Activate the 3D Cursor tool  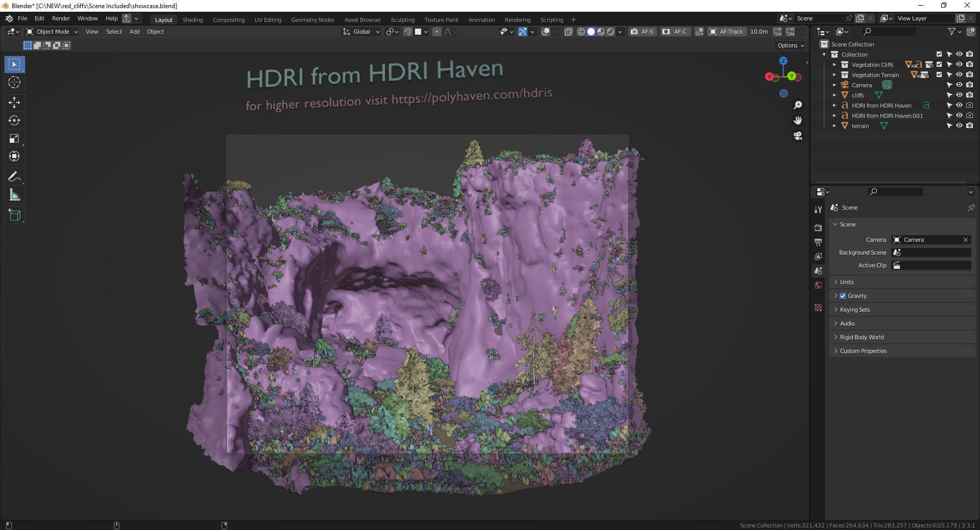[14, 82]
